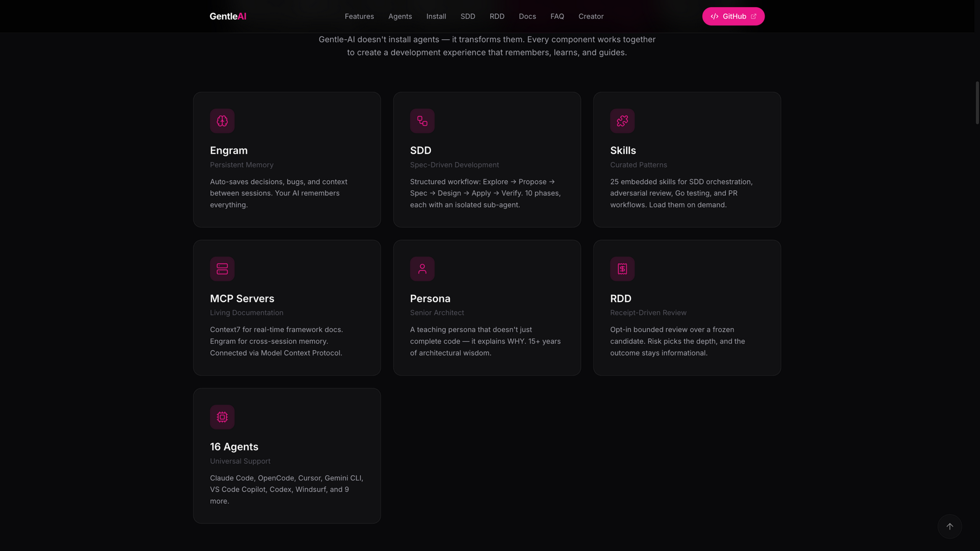Viewport: 980px width, 551px height.
Task: Select the Skills card title
Action: click(x=623, y=151)
